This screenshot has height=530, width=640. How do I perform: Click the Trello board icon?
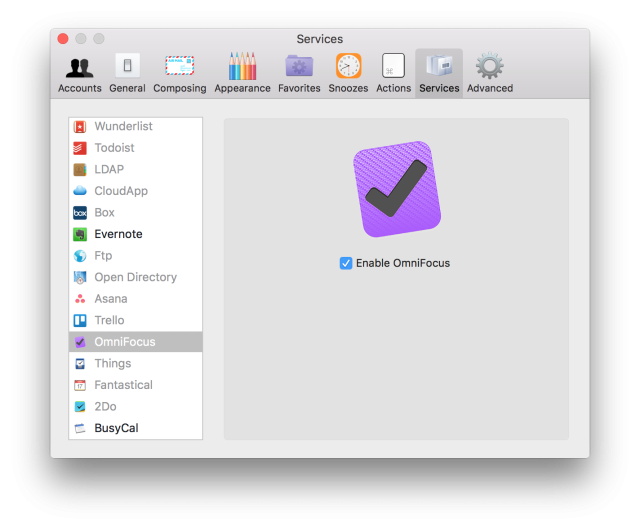coord(80,321)
